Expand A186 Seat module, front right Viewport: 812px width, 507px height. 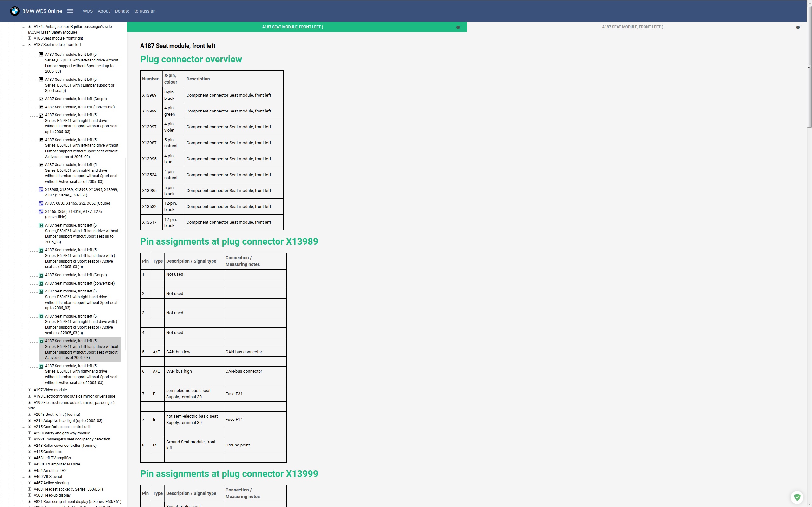pos(29,38)
